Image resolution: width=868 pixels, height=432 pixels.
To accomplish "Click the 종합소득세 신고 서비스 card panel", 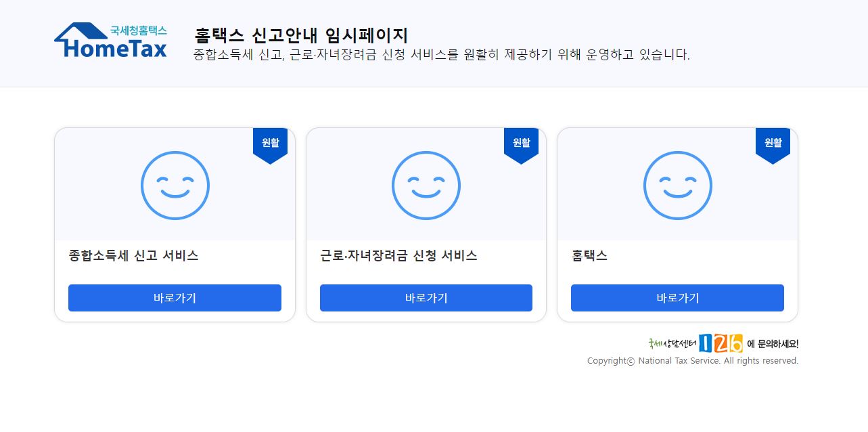I will point(175,223).
